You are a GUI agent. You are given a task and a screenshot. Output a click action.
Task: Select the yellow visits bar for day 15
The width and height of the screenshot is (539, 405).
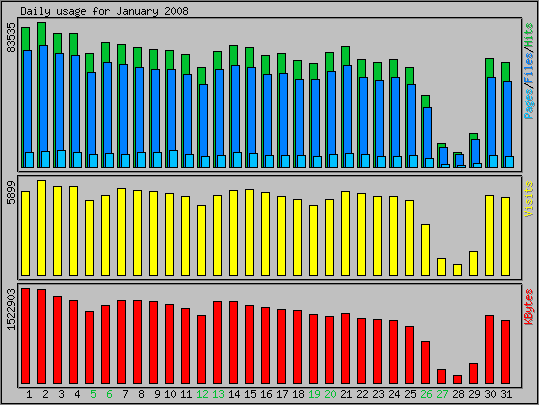250,232
